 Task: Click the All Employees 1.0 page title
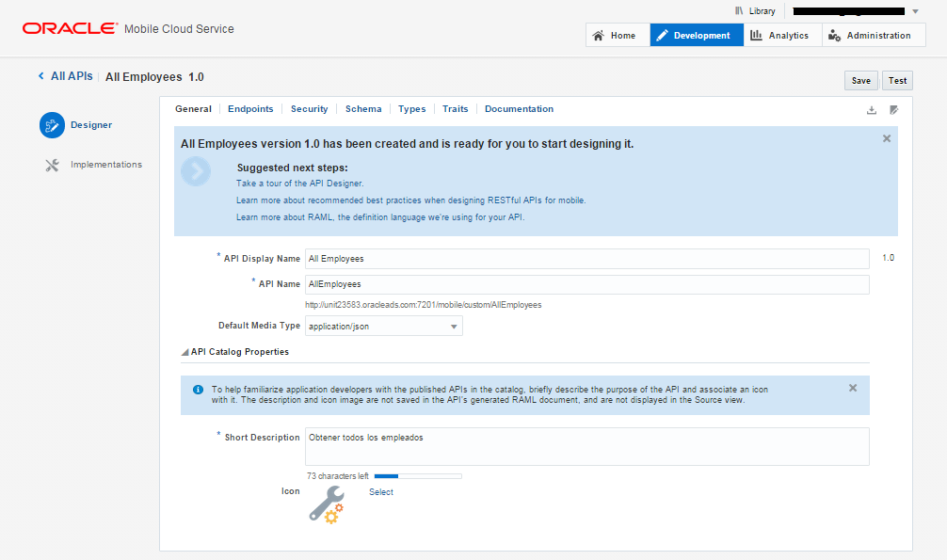click(x=154, y=77)
